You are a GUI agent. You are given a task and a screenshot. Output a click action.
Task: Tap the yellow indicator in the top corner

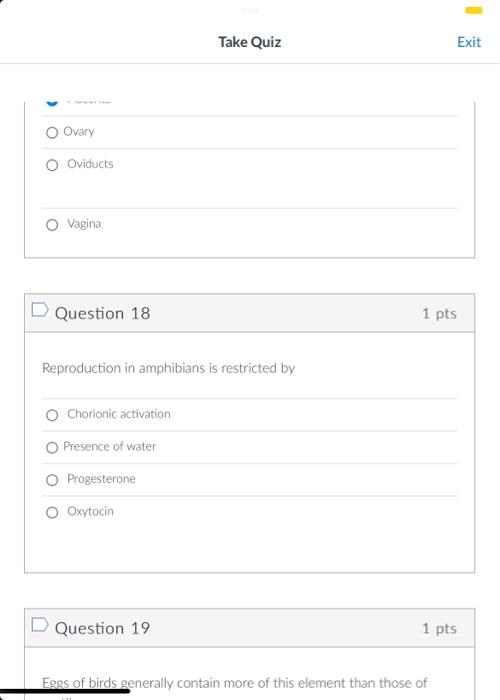point(474,10)
